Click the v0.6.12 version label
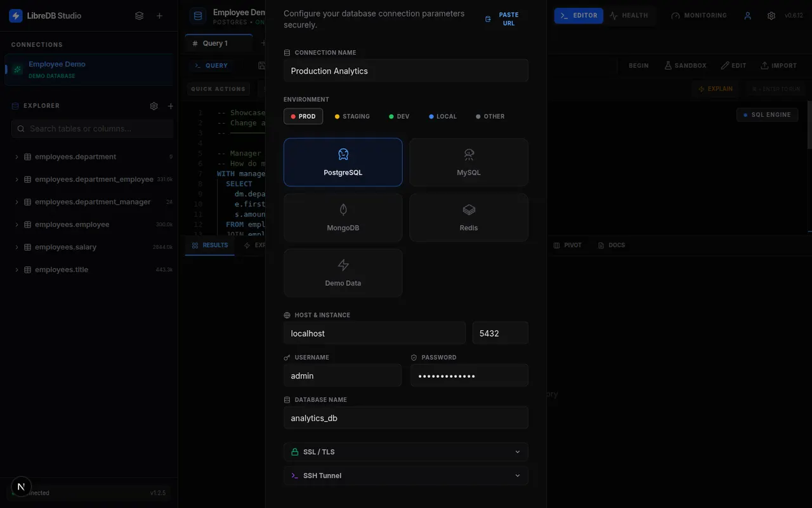This screenshot has width=812, height=508. click(794, 16)
